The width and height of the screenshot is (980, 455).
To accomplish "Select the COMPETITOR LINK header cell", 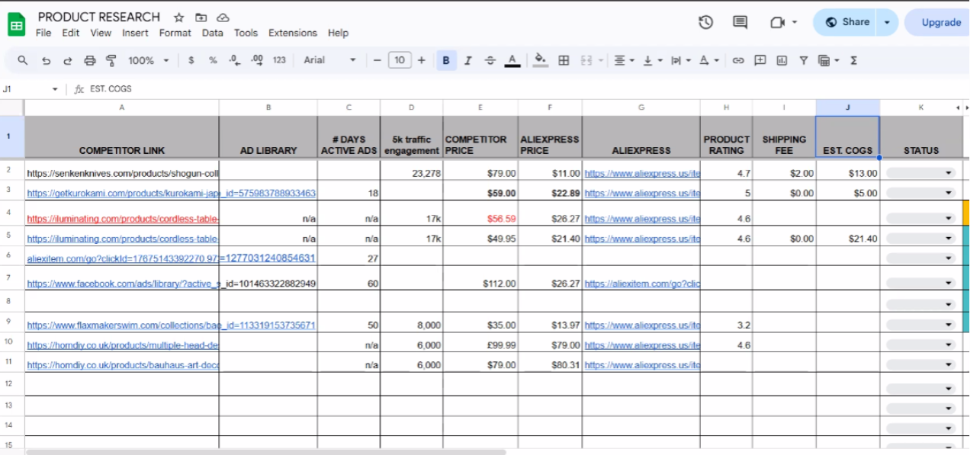I will coord(122,137).
